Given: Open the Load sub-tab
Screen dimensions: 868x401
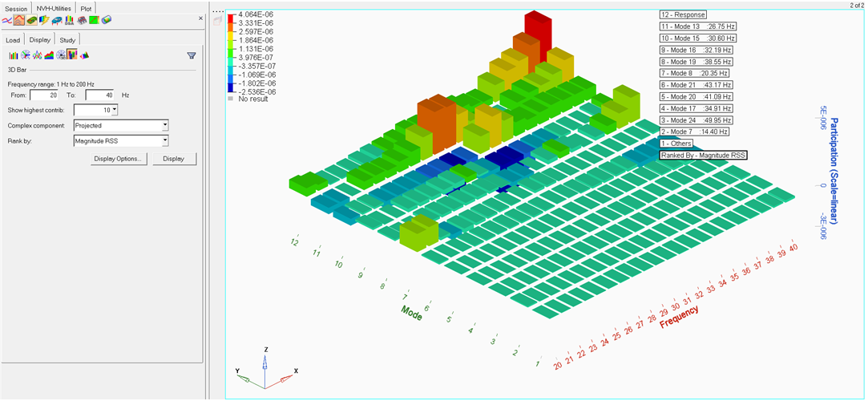Looking at the screenshot, I should click(x=13, y=40).
